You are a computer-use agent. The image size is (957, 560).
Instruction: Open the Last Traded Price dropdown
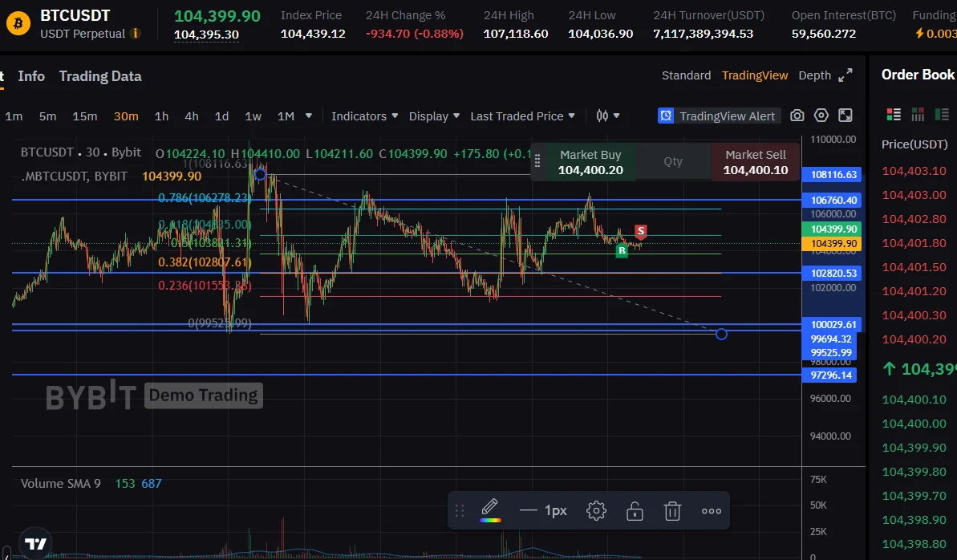click(522, 116)
